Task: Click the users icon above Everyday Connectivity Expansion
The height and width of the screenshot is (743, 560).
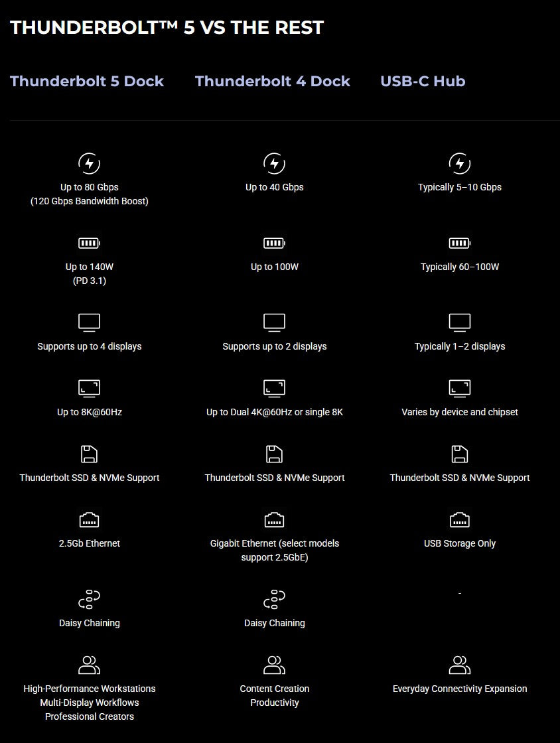Action: click(460, 665)
